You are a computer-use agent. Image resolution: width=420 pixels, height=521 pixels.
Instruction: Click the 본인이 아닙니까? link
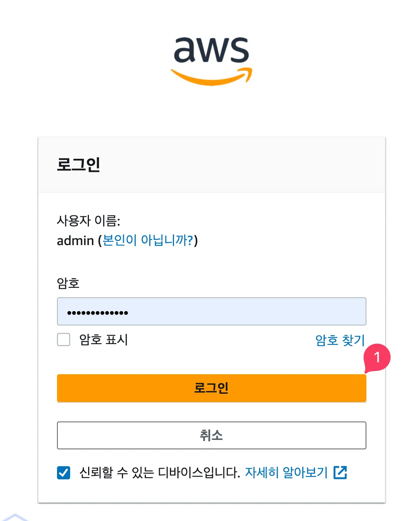coord(148,240)
